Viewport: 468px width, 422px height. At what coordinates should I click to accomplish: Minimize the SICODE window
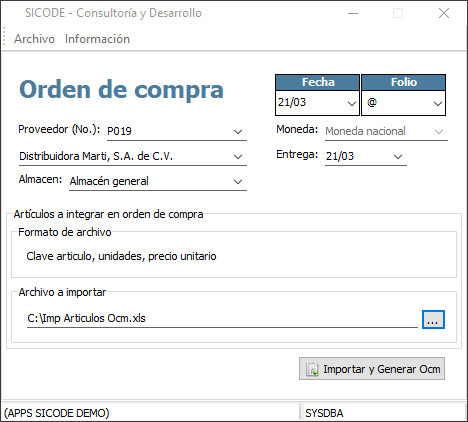click(x=353, y=13)
